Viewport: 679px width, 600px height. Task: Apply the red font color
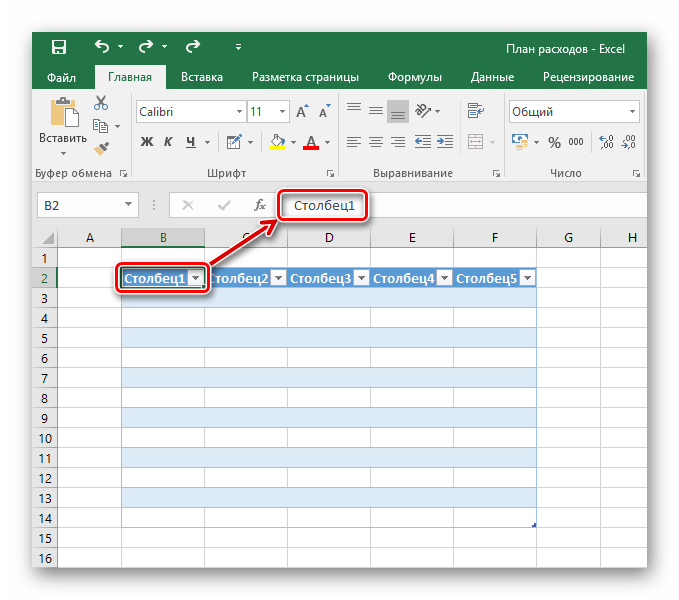(x=311, y=142)
